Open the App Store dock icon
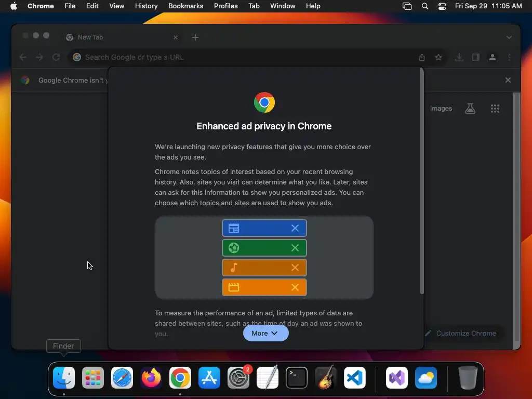Screen dimensions: 532x399 [209, 378]
